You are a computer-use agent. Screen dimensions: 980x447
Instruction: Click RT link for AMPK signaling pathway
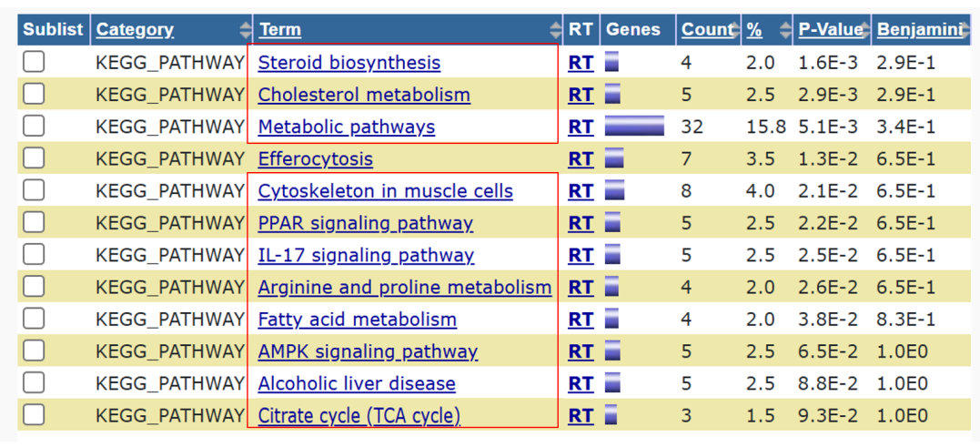click(581, 351)
